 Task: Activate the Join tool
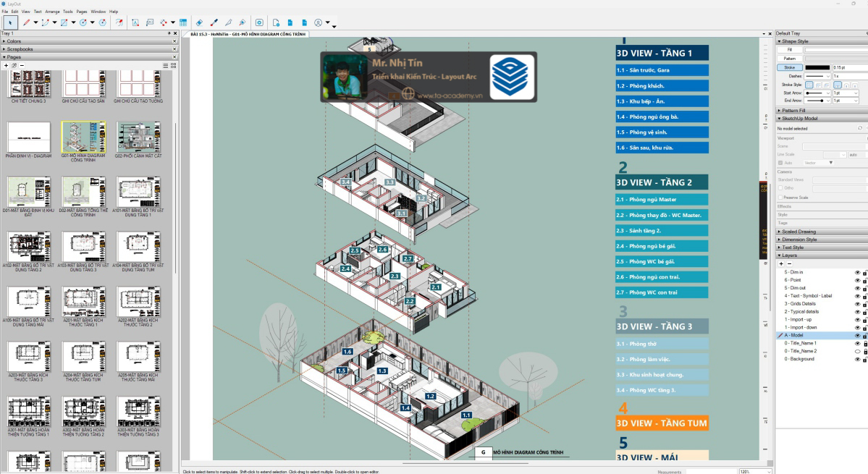click(243, 22)
